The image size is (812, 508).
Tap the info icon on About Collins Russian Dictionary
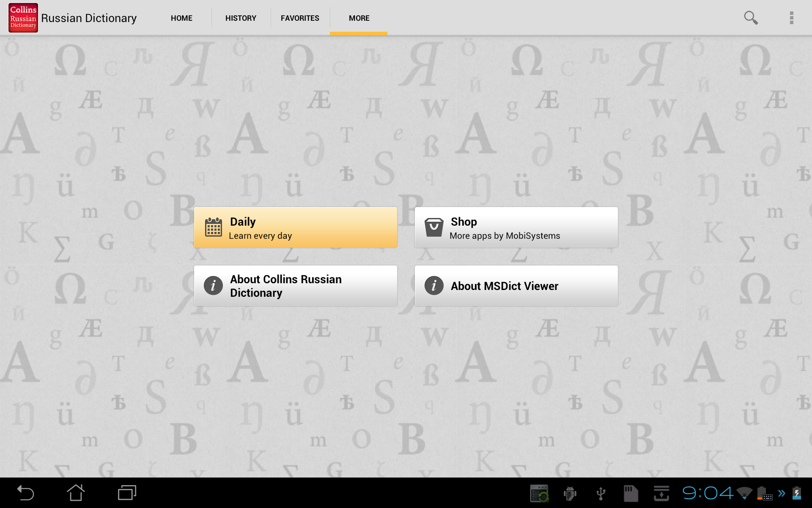(x=213, y=285)
